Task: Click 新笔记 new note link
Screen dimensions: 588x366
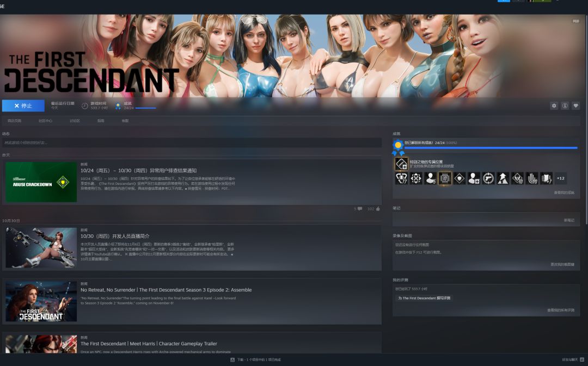Action: [569, 220]
